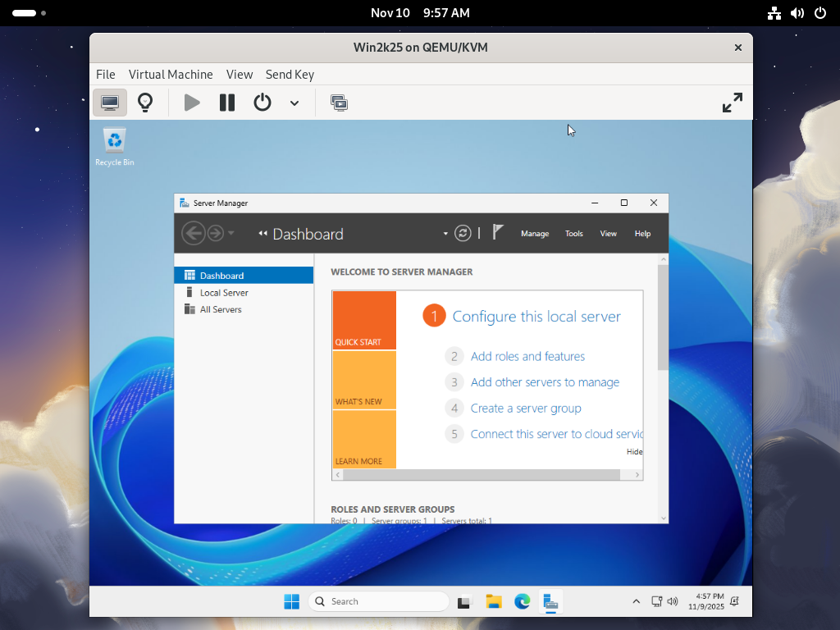Open notifications flag in Server Manager
This screenshot has width=840, height=630.
tap(498, 232)
